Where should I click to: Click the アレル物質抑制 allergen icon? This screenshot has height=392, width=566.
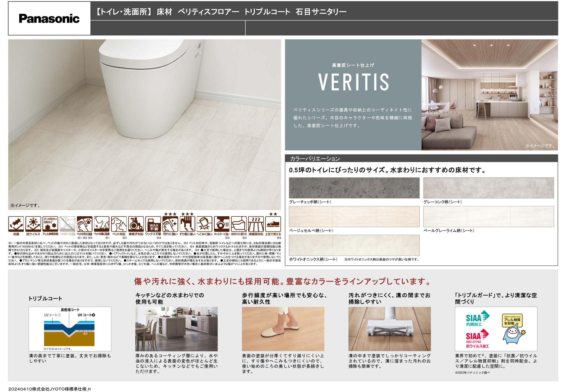tap(50, 224)
